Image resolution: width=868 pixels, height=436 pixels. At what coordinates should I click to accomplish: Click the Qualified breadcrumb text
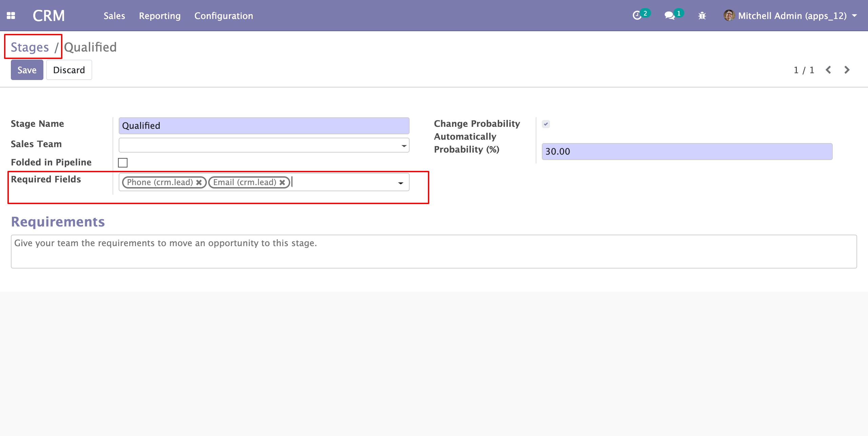click(x=90, y=47)
